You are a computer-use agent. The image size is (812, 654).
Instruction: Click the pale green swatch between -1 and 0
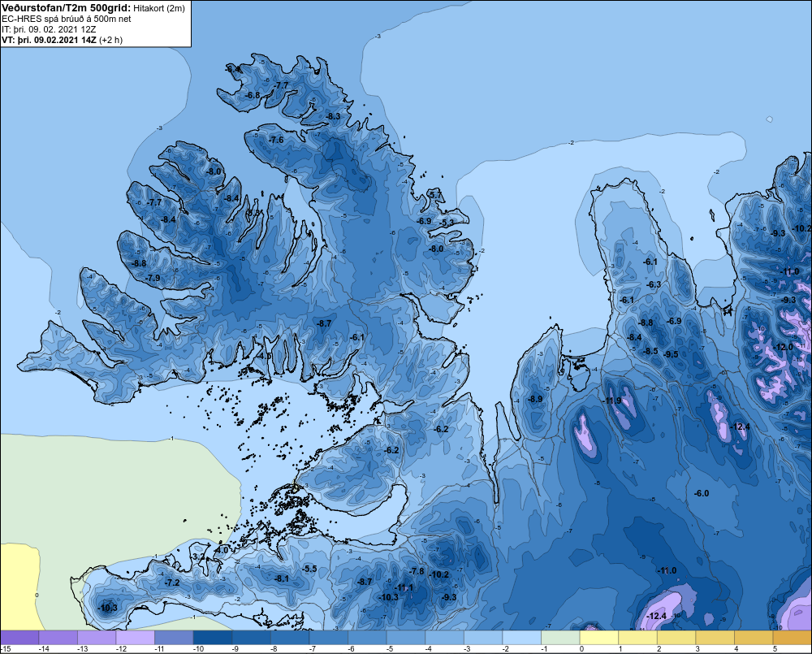click(x=561, y=638)
